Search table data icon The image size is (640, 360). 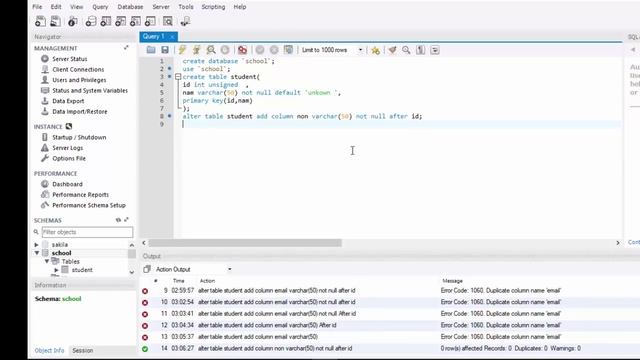tap(168, 21)
